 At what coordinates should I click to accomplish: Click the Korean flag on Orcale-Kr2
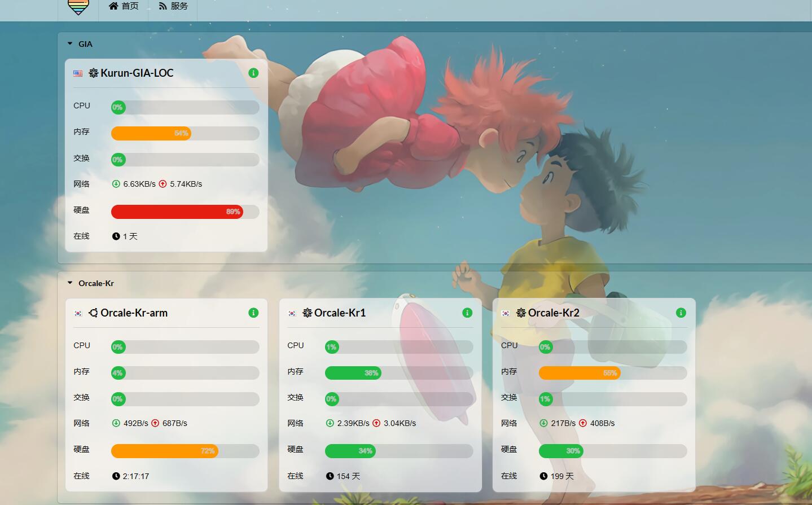click(x=506, y=313)
